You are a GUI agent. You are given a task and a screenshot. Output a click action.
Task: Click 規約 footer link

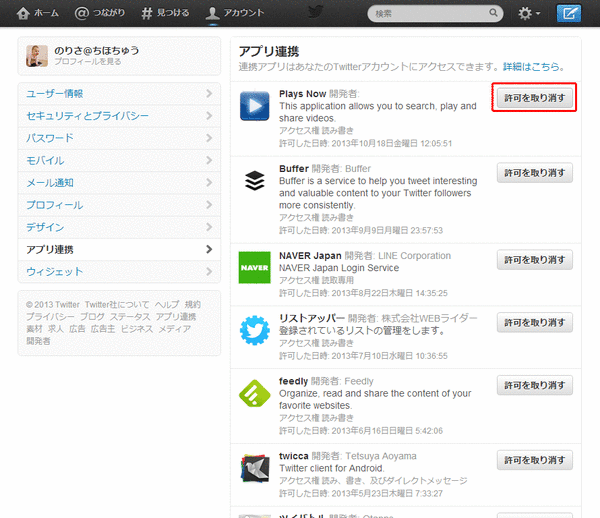[x=192, y=305]
